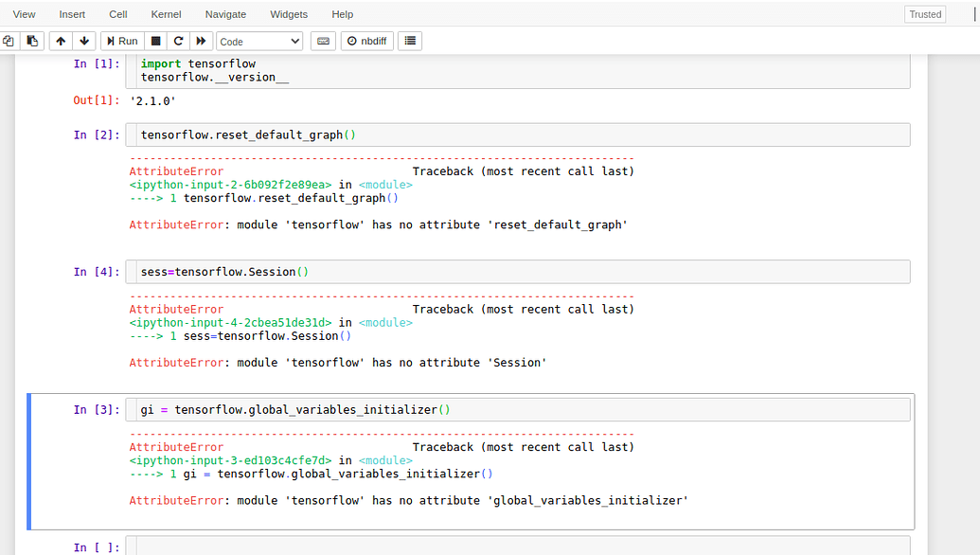
Task: Click the Trusted notebook indicator
Action: tap(924, 13)
